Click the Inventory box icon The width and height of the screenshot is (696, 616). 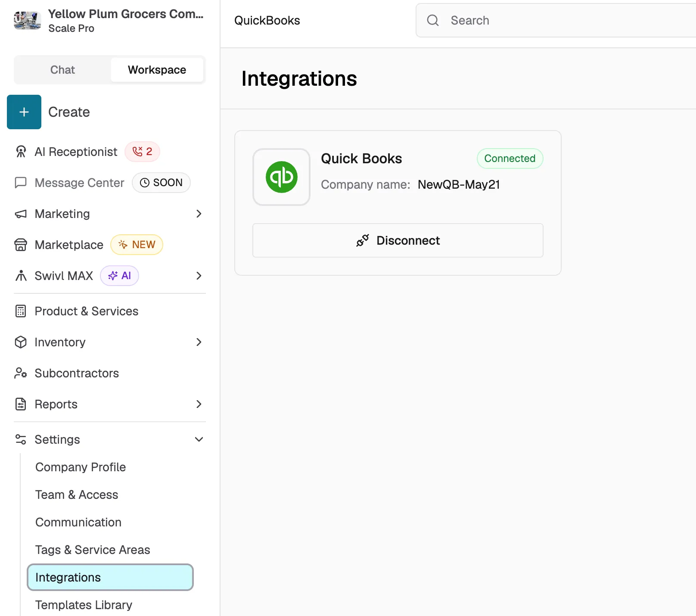click(21, 342)
